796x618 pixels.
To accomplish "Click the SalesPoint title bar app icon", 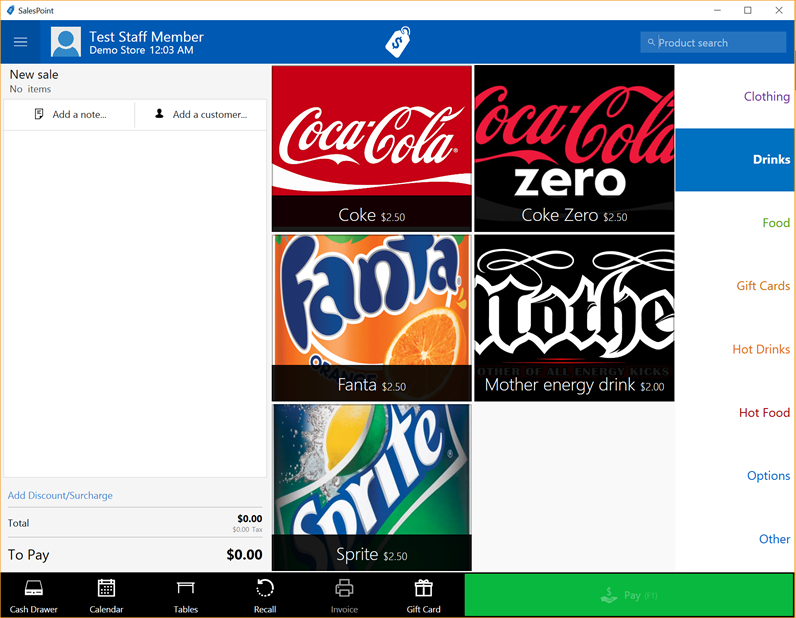I will click(10, 10).
